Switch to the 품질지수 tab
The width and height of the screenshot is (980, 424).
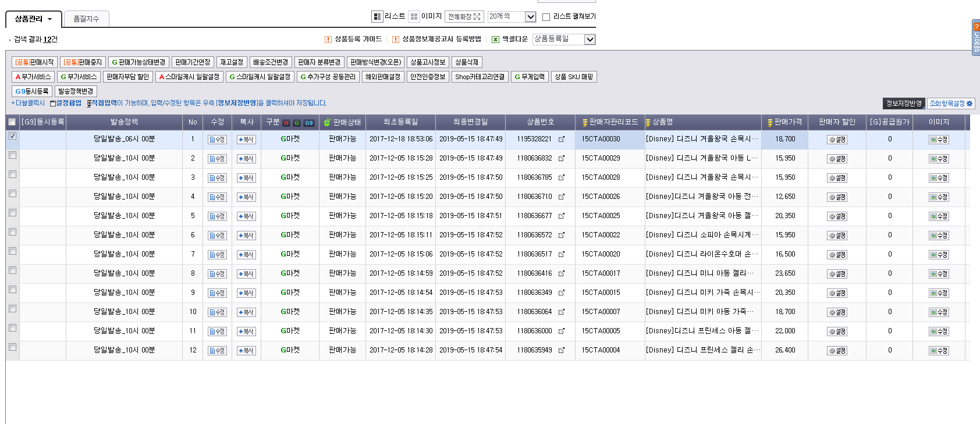[86, 19]
